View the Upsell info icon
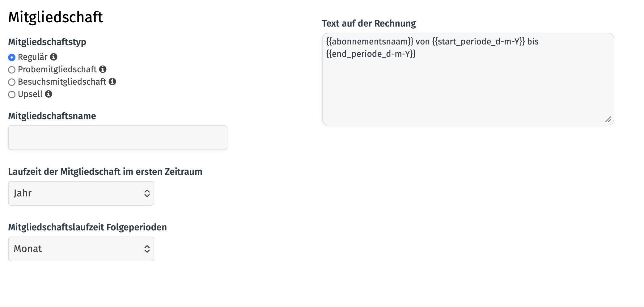This screenshot has width=644, height=307. pos(49,94)
